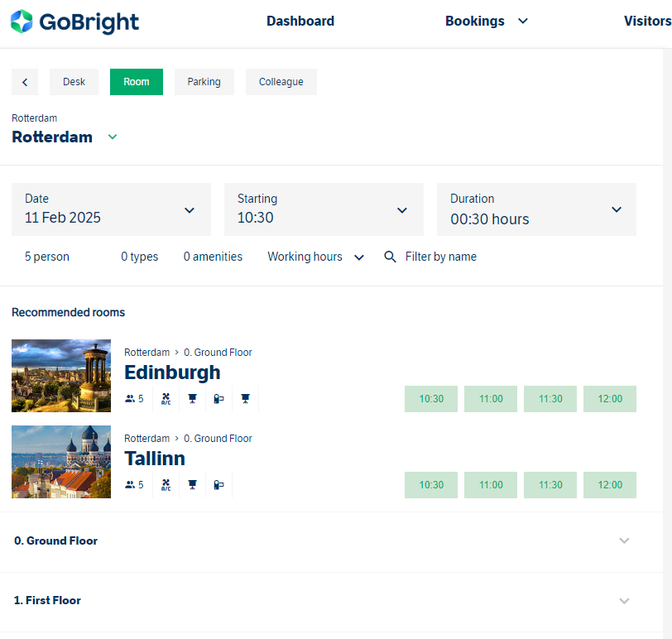
Task: Click Edinburgh's last presentation amenity icon
Action: pyautogui.click(x=245, y=399)
